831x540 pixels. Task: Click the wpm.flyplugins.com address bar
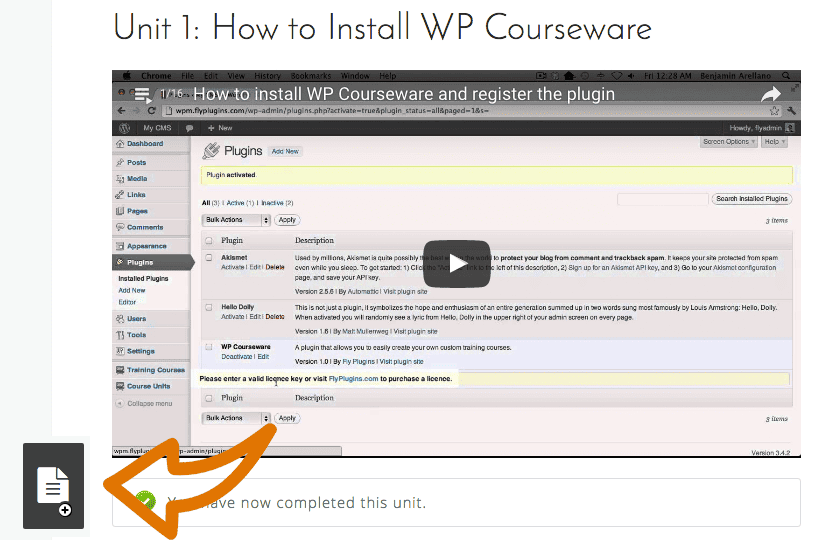pyautogui.click(x=331, y=111)
